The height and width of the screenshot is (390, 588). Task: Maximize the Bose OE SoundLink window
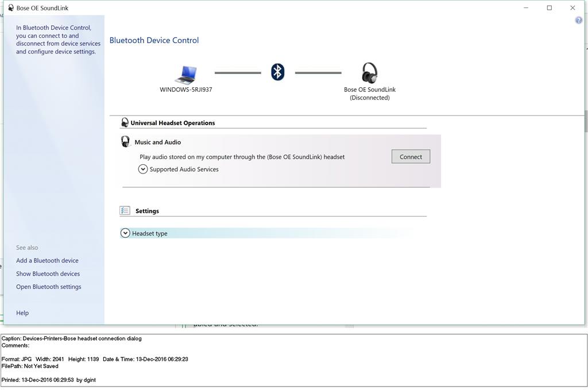pos(550,7)
